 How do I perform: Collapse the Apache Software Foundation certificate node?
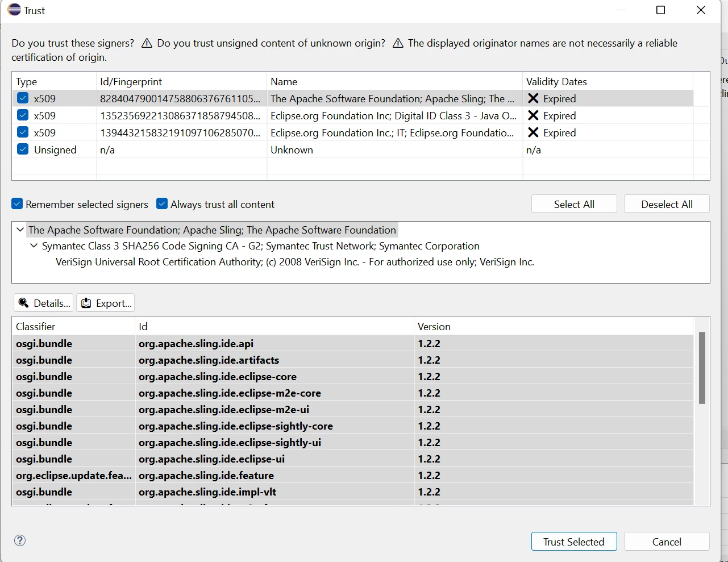(20, 230)
